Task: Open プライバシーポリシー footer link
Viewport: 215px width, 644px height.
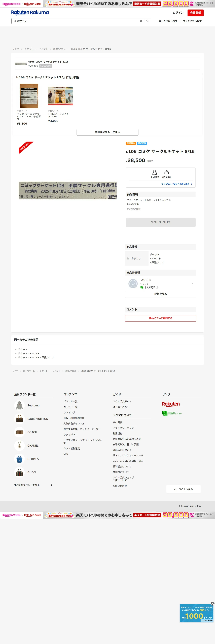Action: pyautogui.click(x=124, y=428)
